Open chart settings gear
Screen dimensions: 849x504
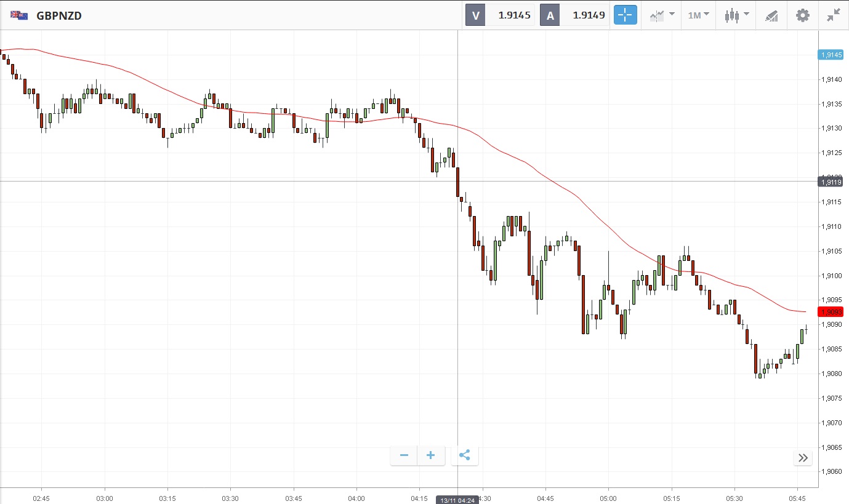pyautogui.click(x=803, y=15)
